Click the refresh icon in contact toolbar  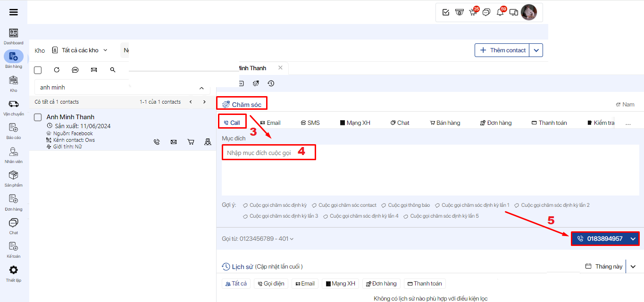pyautogui.click(x=57, y=70)
